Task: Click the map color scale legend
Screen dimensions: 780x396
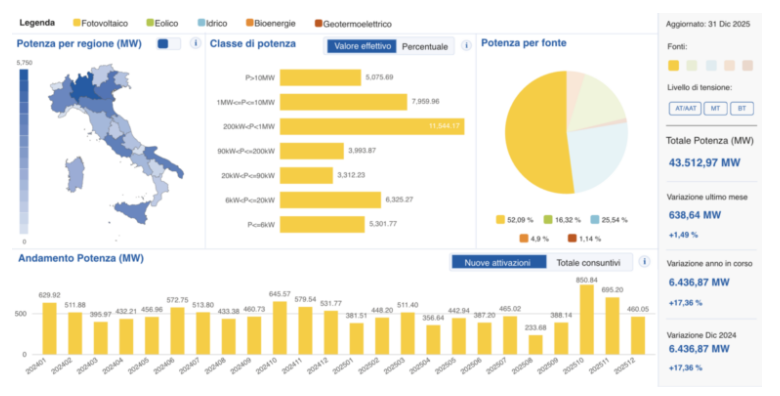Action: click(24, 152)
